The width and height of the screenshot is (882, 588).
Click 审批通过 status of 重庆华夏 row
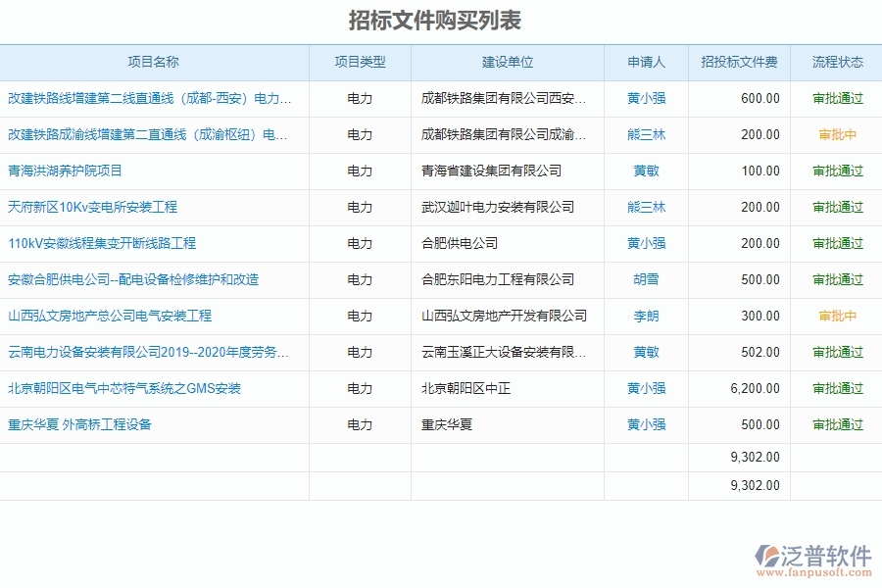836,424
